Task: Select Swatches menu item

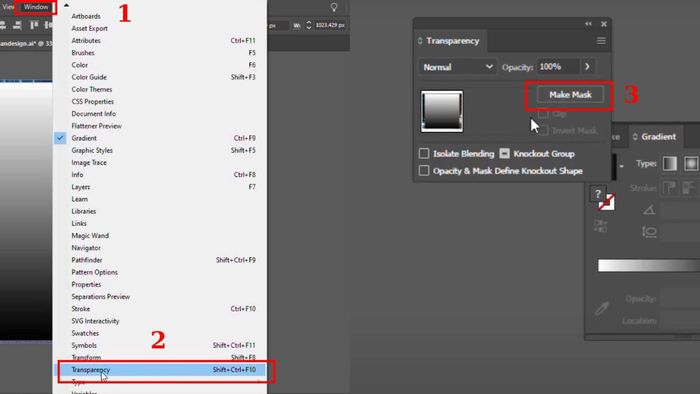Action: click(x=161, y=333)
